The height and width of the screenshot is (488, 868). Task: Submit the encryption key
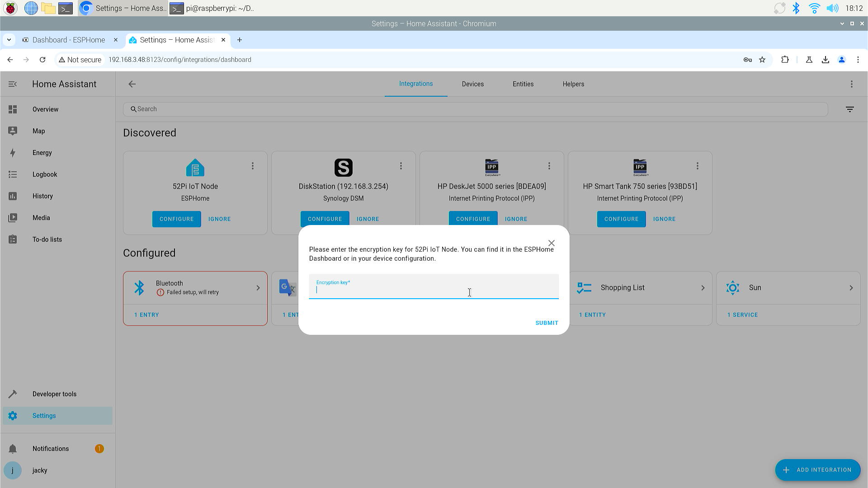[547, 323]
